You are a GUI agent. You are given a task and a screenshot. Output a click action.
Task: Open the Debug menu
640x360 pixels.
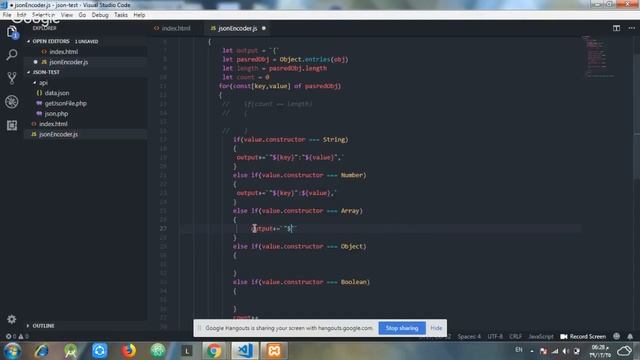(100, 15)
